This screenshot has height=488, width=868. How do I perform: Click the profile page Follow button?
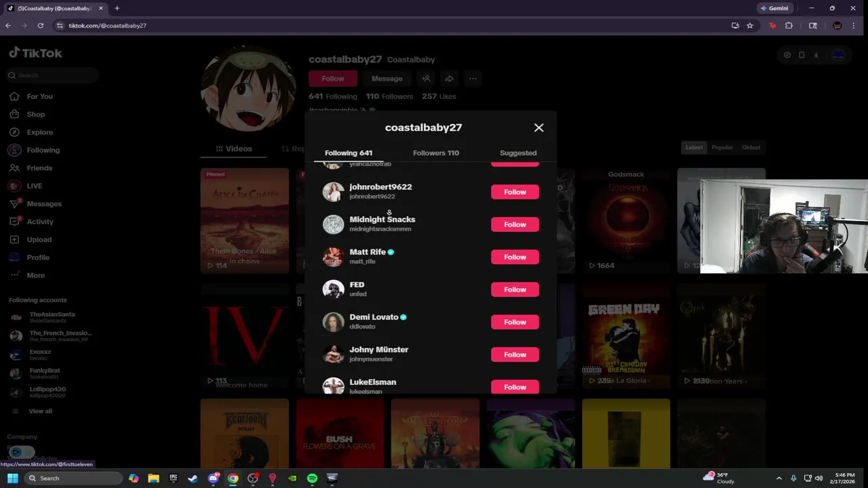(x=333, y=79)
